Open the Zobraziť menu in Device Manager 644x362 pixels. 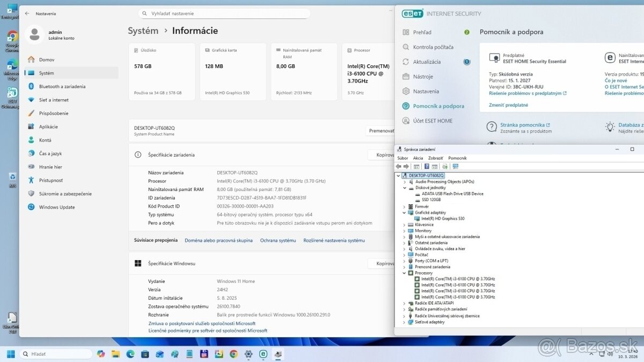point(435,158)
